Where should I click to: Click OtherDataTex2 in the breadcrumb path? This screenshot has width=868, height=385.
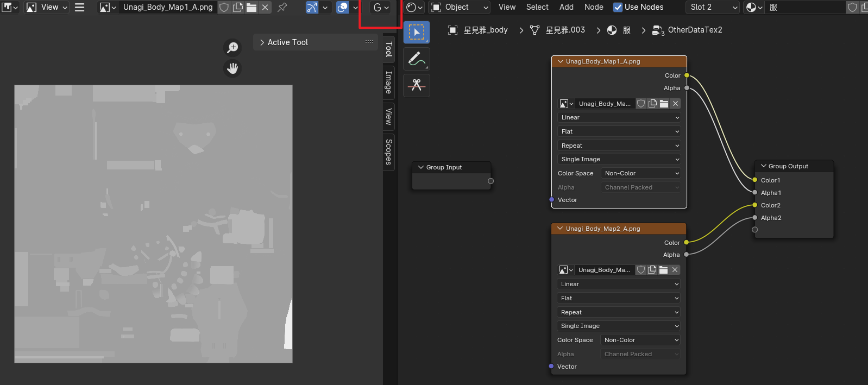695,30
